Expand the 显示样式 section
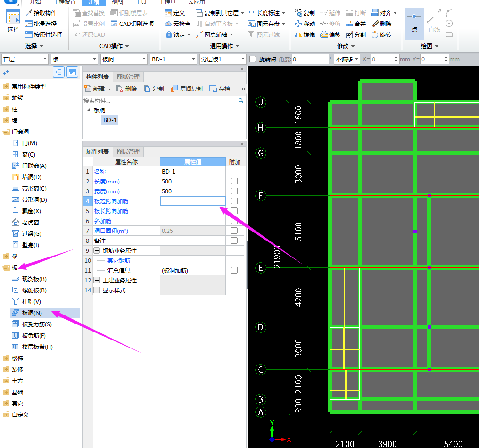 coord(97,290)
